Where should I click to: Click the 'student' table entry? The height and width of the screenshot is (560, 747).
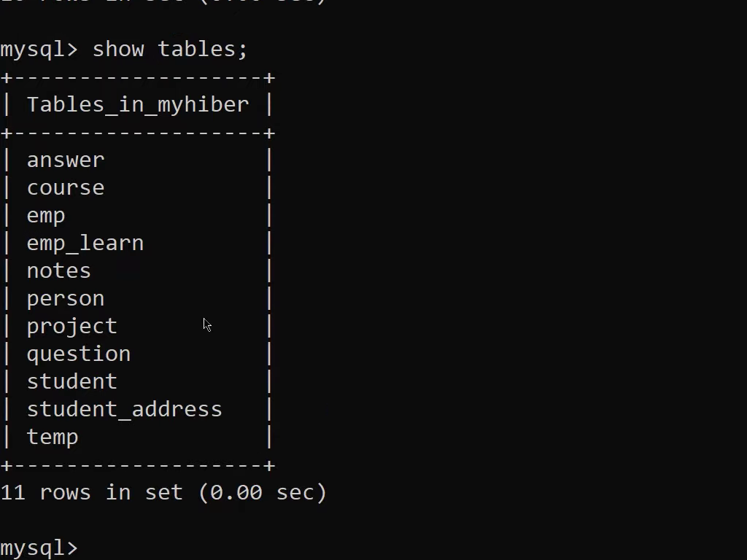pyautogui.click(x=72, y=381)
